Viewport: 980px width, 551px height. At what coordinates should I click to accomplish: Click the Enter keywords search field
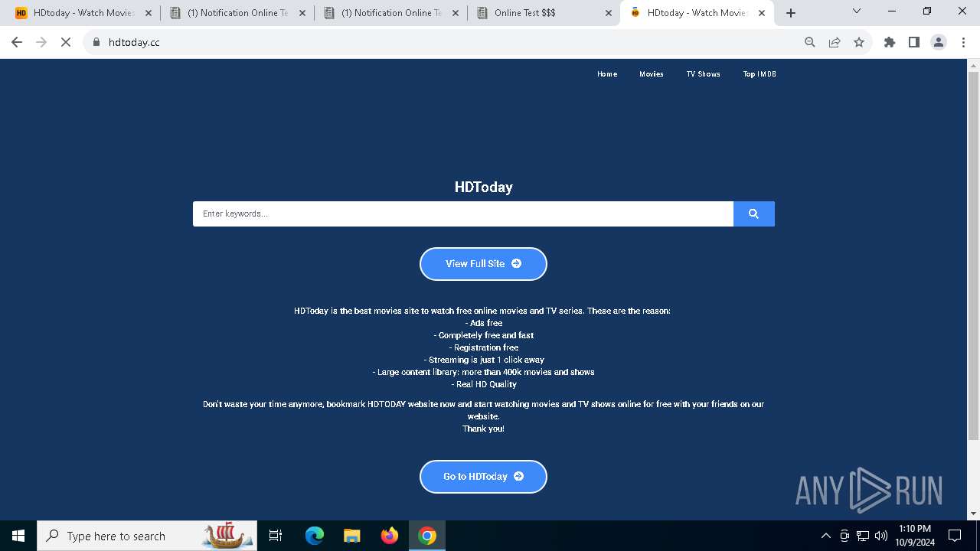tap(463, 214)
